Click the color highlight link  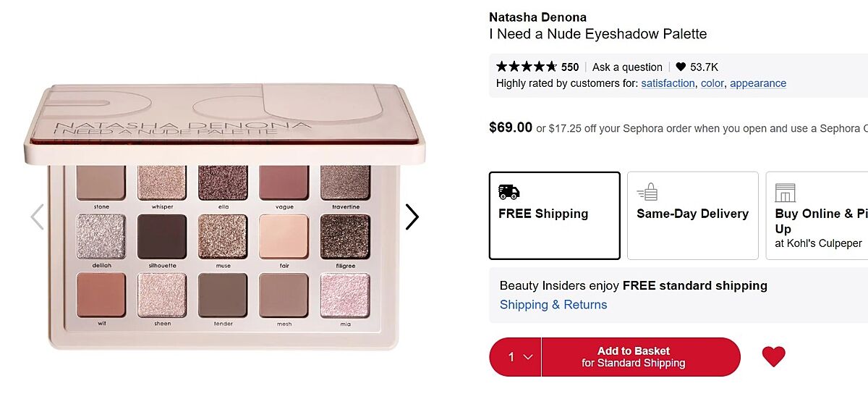pos(712,83)
